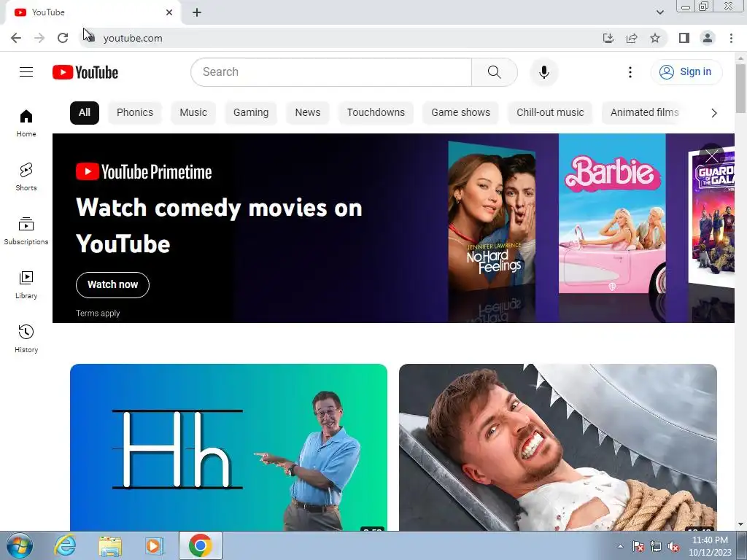The width and height of the screenshot is (747, 560).
Task: Install YouTube app icon in address bar
Action: (608, 38)
